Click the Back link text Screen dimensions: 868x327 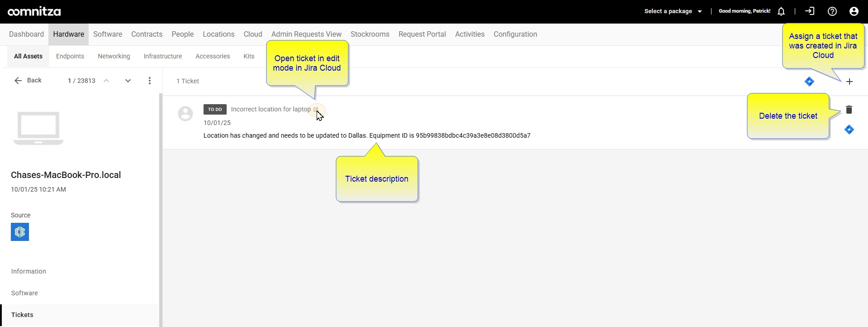point(34,80)
